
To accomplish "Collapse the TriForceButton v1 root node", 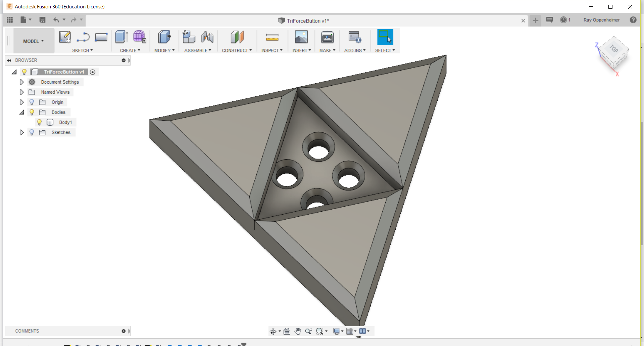I will coord(14,72).
